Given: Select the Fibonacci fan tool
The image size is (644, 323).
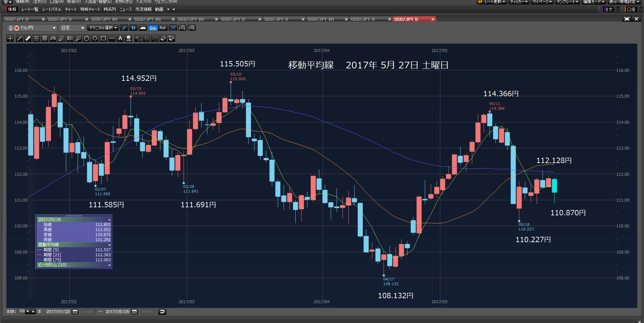Looking at the screenshot, I should (x=61, y=38).
